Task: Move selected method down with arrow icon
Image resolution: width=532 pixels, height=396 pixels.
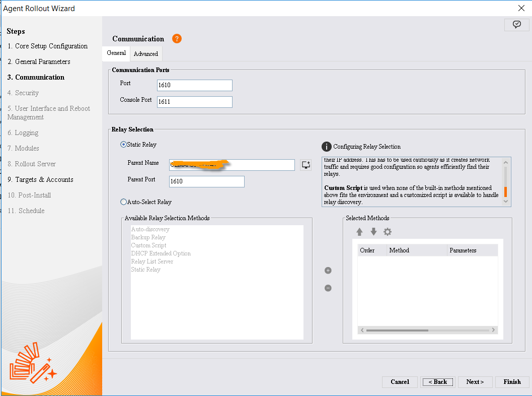Action: click(373, 232)
